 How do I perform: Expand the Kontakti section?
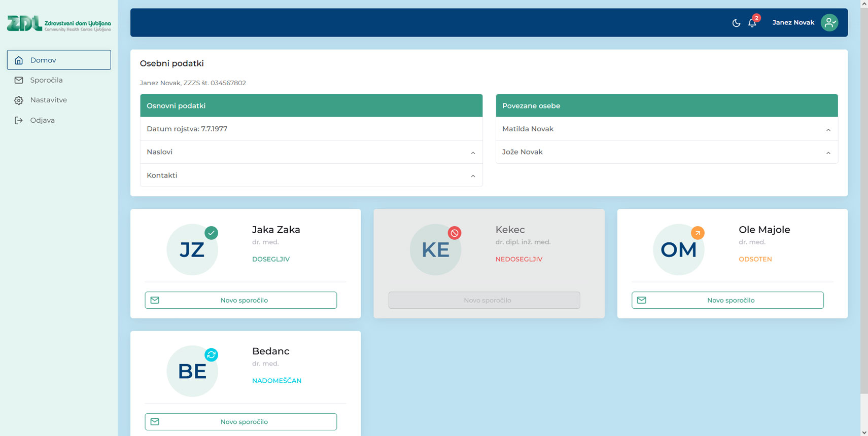pyautogui.click(x=311, y=175)
